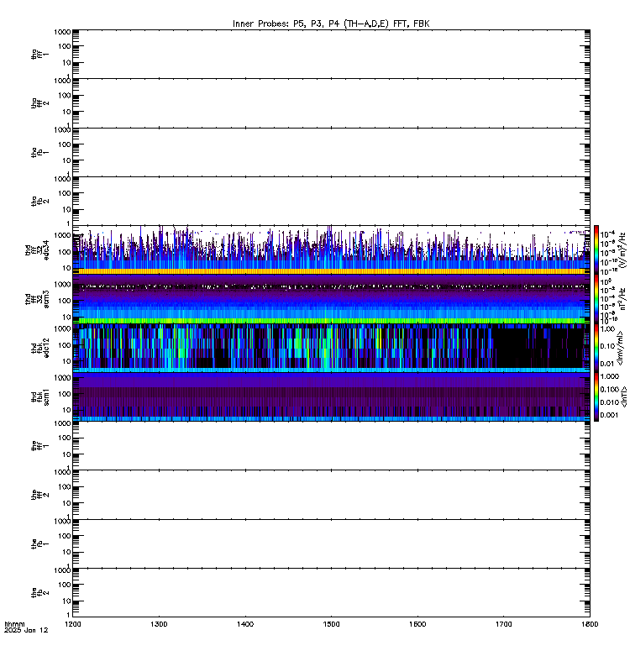
Task: Click the 1400 time axis label
Action: (245, 624)
